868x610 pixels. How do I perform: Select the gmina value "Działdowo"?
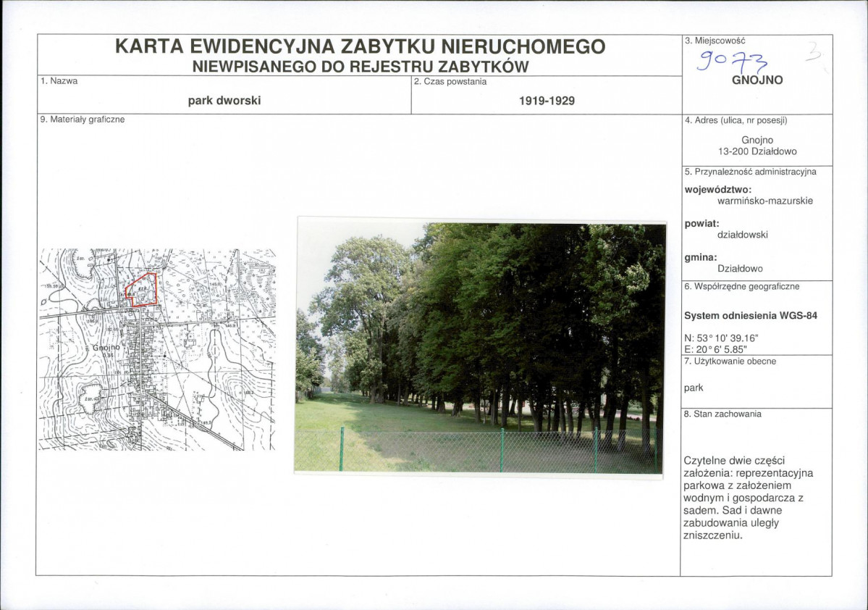(x=740, y=269)
